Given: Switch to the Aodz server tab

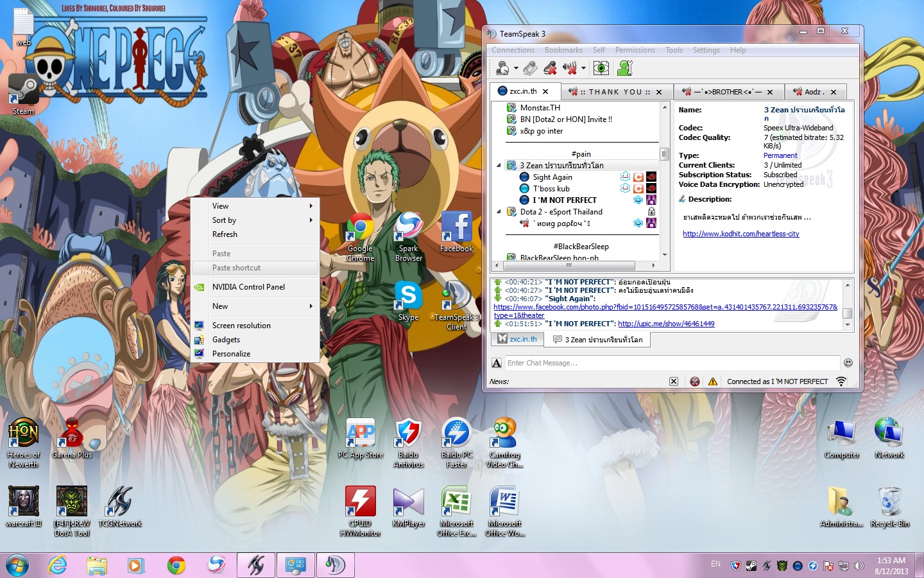Looking at the screenshot, I should pos(815,92).
